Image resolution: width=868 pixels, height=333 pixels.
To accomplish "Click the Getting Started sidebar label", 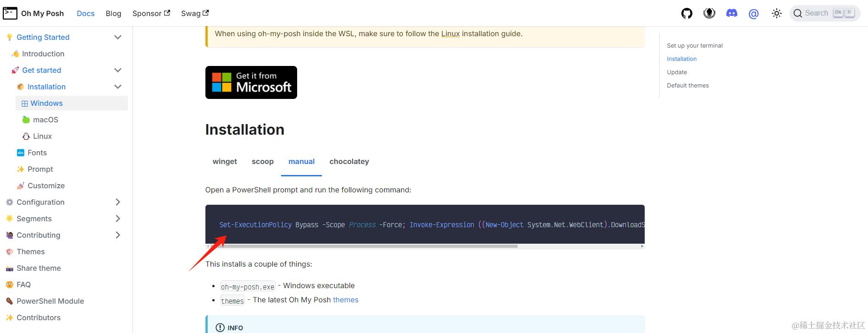I will tap(43, 37).
